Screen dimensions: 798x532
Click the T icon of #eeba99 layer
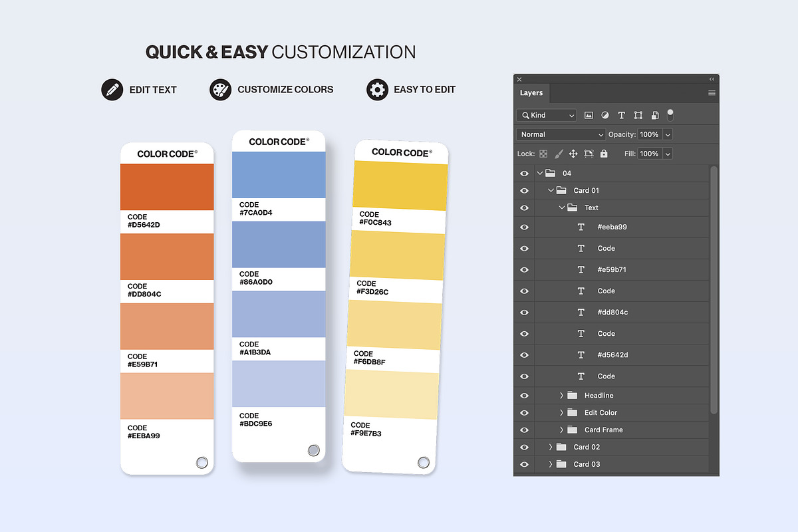click(581, 227)
